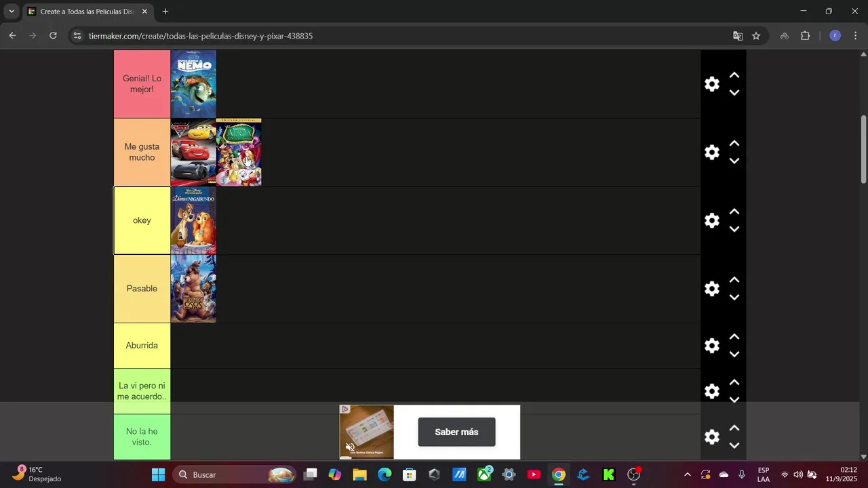Move 'Me gusta mucho' tier up
Viewport: 868px width, 488px height.
[x=734, y=144]
